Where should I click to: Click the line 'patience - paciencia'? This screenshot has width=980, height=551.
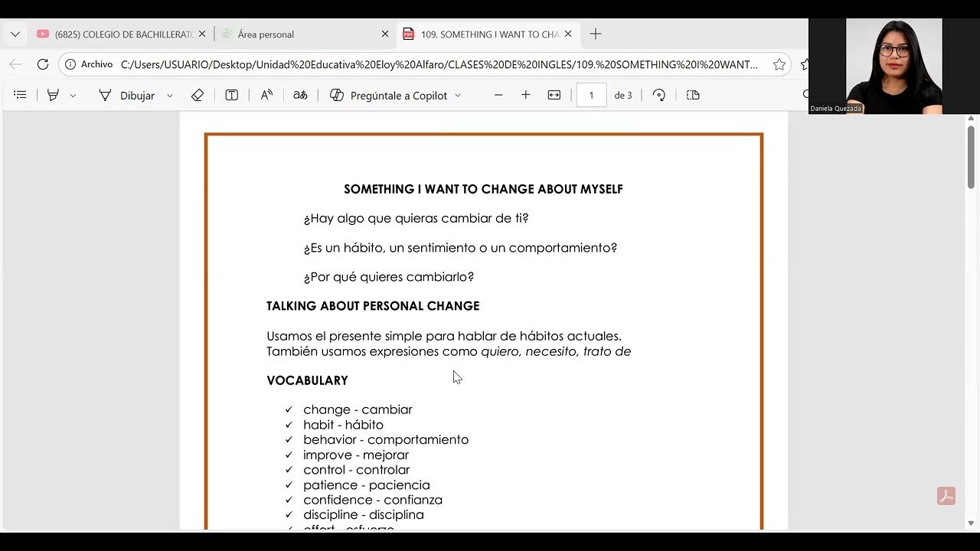(x=367, y=485)
